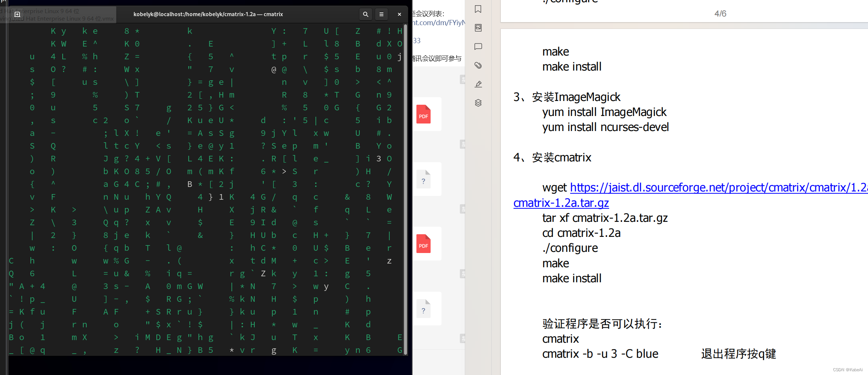Image resolution: width=868 pixels, height=375 pixels.
Task: Open the cmatrix-1.2a.tar.gz sourceforge link
Action: [561, 202]
